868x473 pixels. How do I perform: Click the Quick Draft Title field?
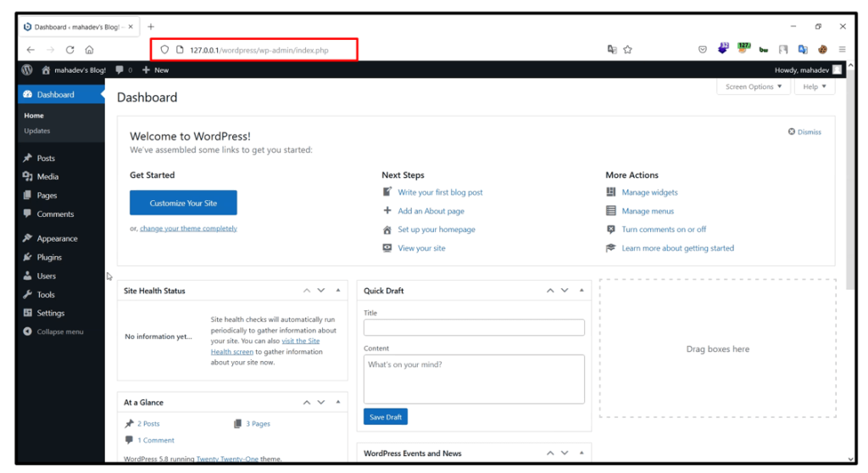pos(474,327)
